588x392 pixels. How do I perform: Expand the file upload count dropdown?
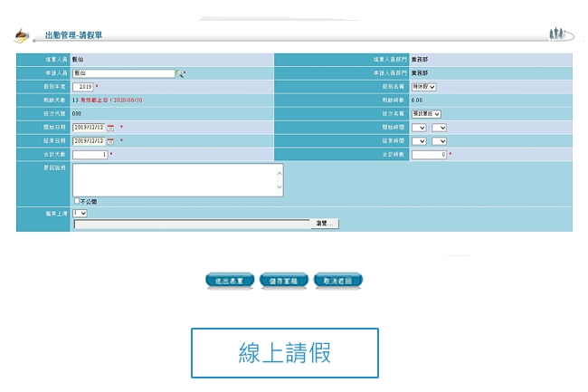tap(81, 213)
